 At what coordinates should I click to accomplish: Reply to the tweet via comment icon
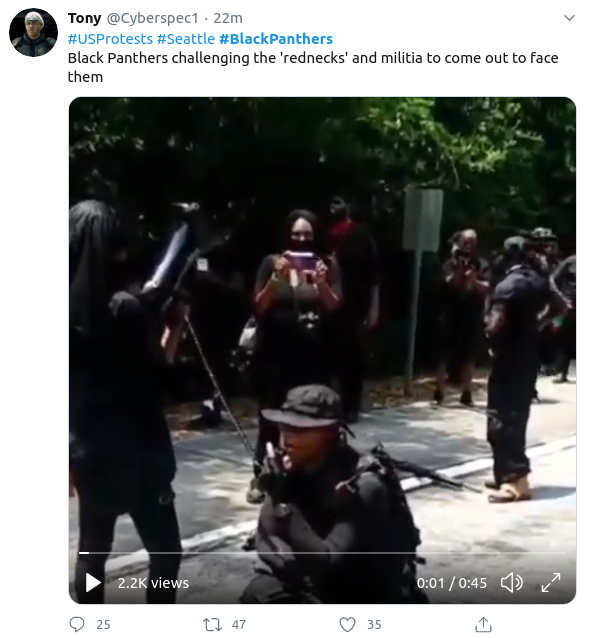coord(77,624)
